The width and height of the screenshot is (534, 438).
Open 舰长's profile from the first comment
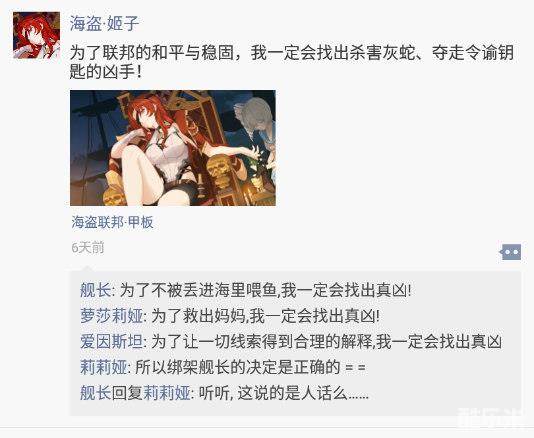(x=95, y=291)
